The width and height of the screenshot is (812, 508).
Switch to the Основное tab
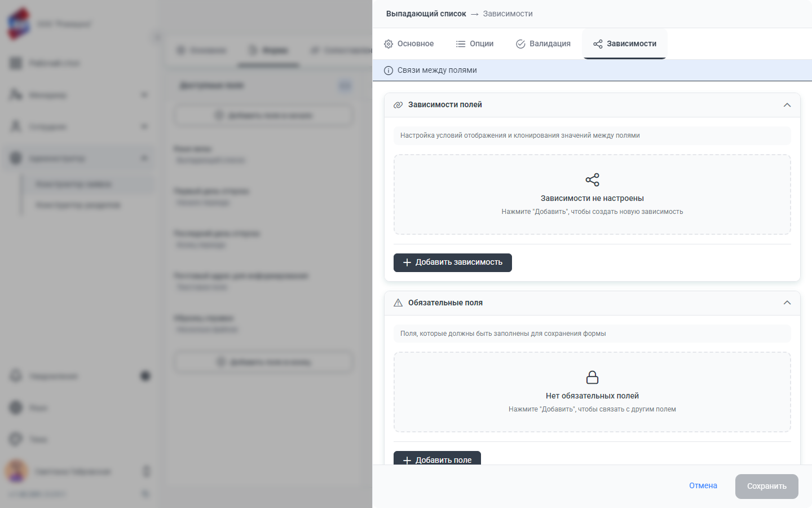coord(409,44)
